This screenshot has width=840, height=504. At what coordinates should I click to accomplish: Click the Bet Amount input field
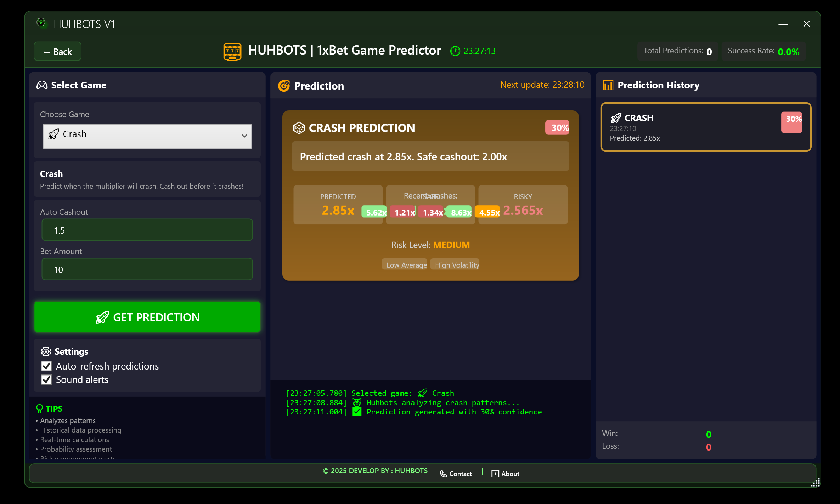[x=147, y=269]
